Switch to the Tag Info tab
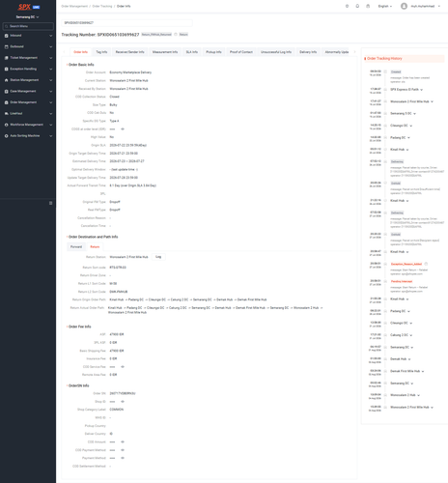Viewport: 448px width, 483px height. coord(101,52)
